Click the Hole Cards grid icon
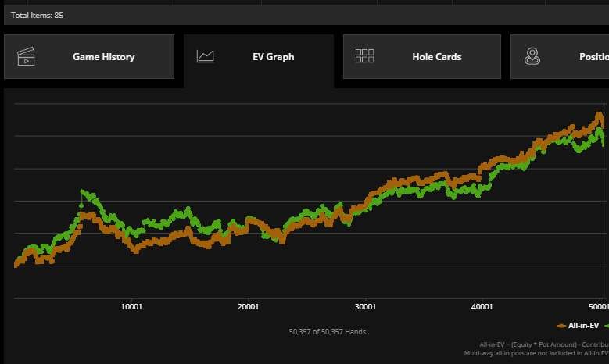Image resolution: width=609 pixels, height=364 pixels. [365, 56]
